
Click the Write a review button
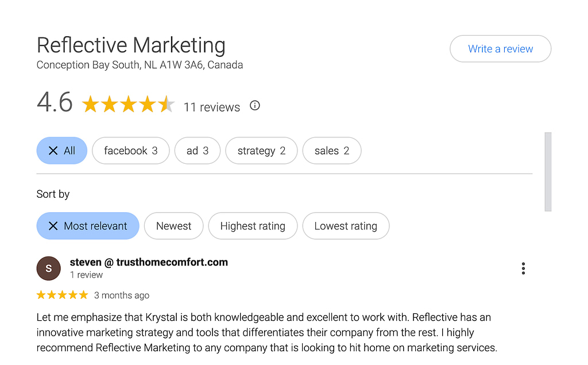500,49
